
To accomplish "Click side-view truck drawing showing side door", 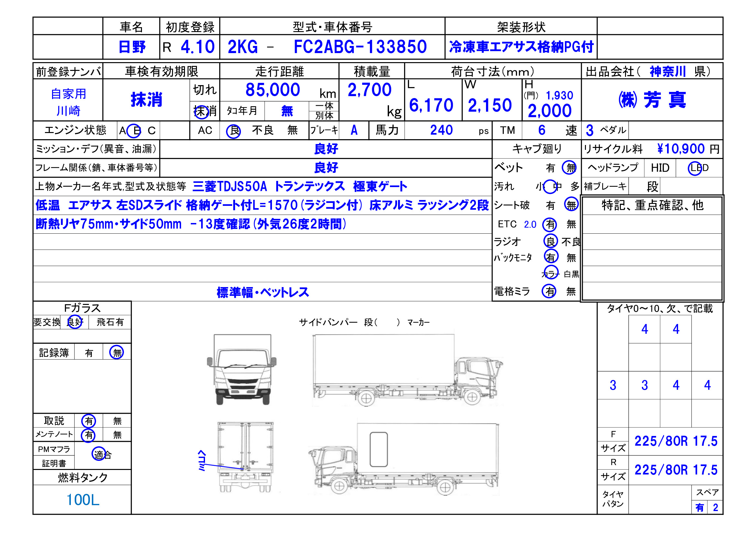I will (x=404, y=459).
